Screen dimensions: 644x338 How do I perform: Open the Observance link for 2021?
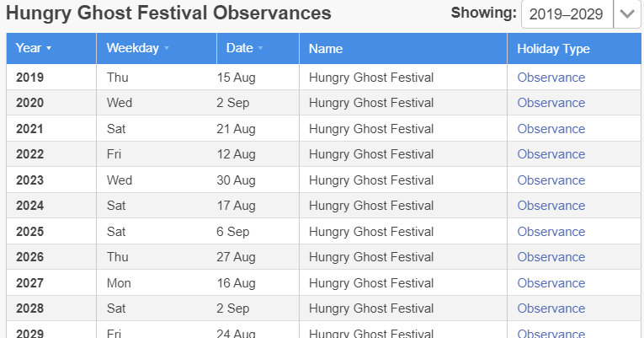(x=551, y=129)
